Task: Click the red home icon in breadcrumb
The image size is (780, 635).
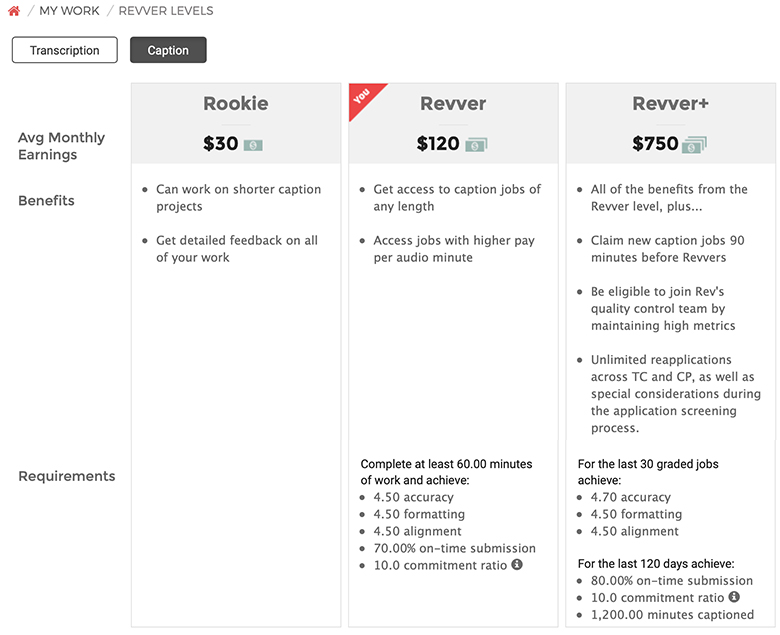Action: 14,10
